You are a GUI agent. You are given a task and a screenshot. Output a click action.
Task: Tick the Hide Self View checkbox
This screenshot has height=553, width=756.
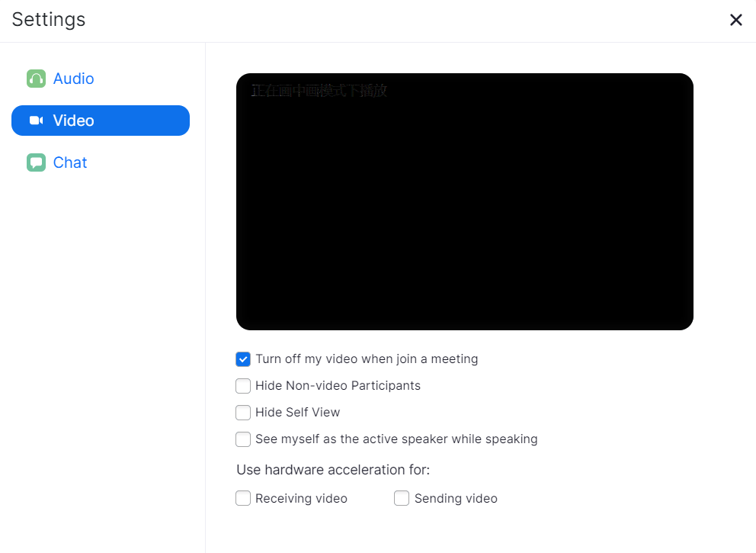click(x=243, y=413)
